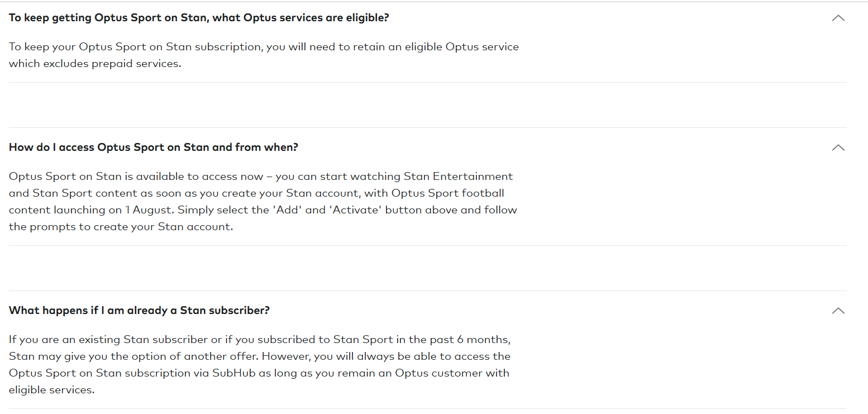The height and width of the screenshot is (414, 868).
Task: Click the final 'eligible services.' line
Action: (52, 390)
